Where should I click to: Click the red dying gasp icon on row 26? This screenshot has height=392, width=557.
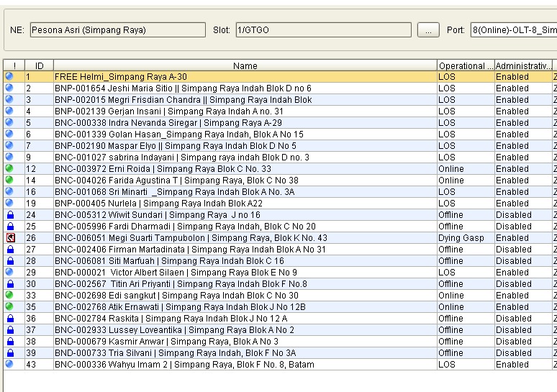(9, 237)
